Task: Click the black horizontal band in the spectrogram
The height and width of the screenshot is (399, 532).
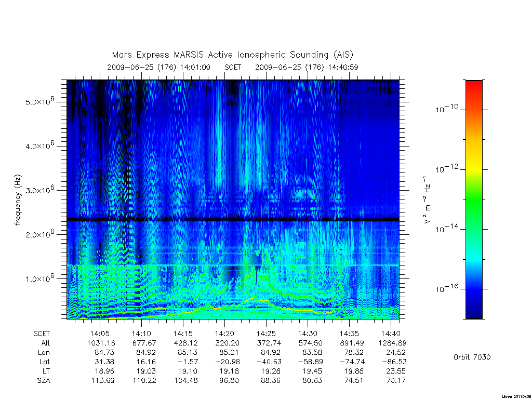Action: pos(233,220)
